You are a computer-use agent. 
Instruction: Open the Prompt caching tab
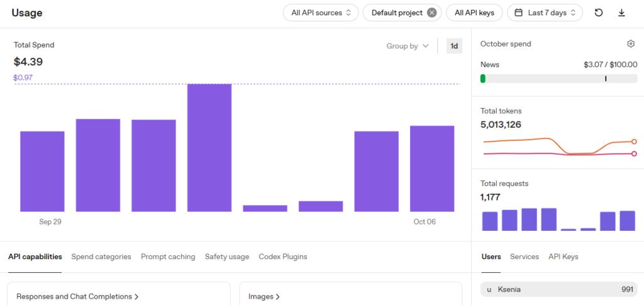[168, 257]
